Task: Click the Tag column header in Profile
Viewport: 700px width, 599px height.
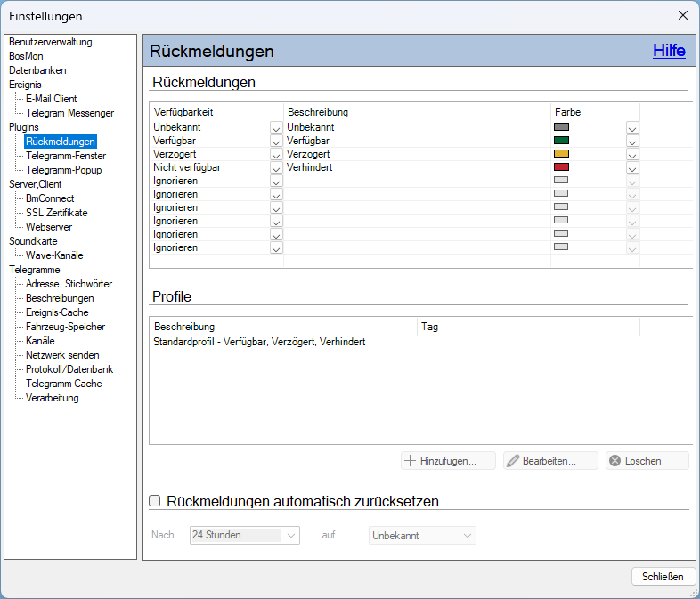Action: coord(528,327)
